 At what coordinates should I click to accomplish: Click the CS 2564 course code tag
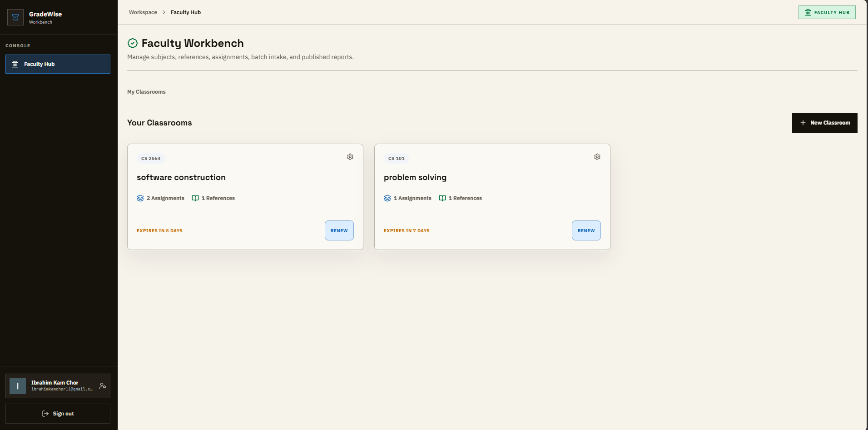coord(151,159)
